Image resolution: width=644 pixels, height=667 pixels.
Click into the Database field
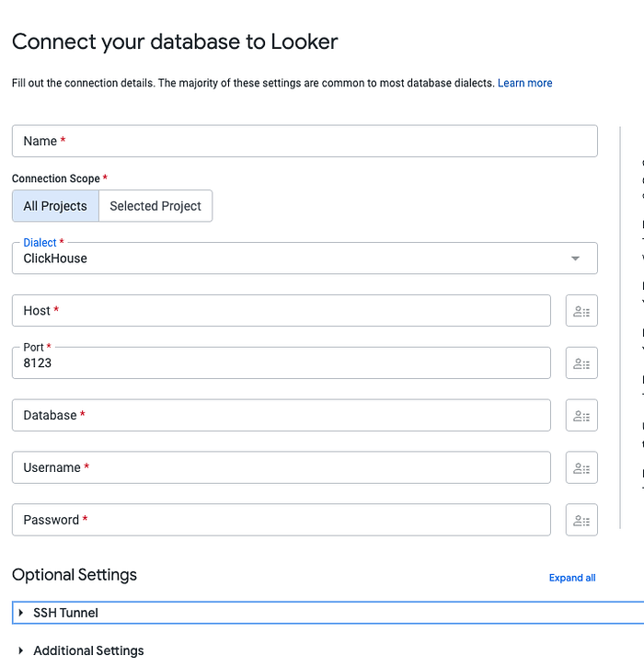point(282,415)
